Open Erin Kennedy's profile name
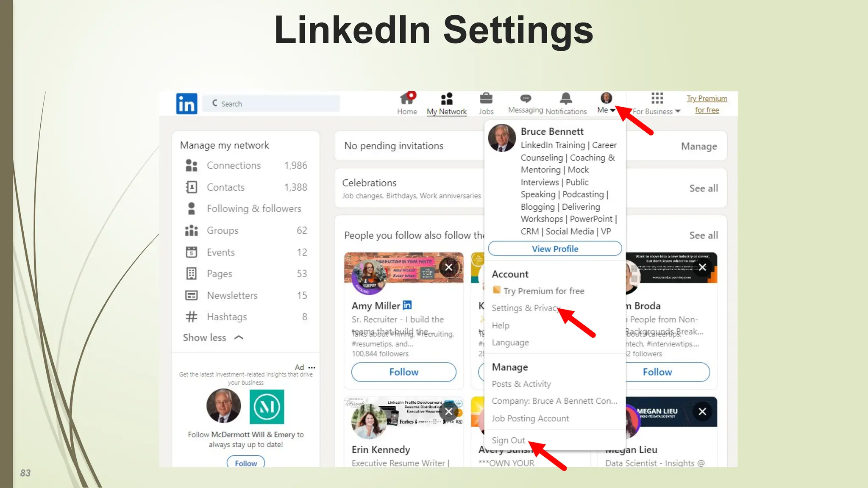 pyautogui.click(x=381, y=450)
